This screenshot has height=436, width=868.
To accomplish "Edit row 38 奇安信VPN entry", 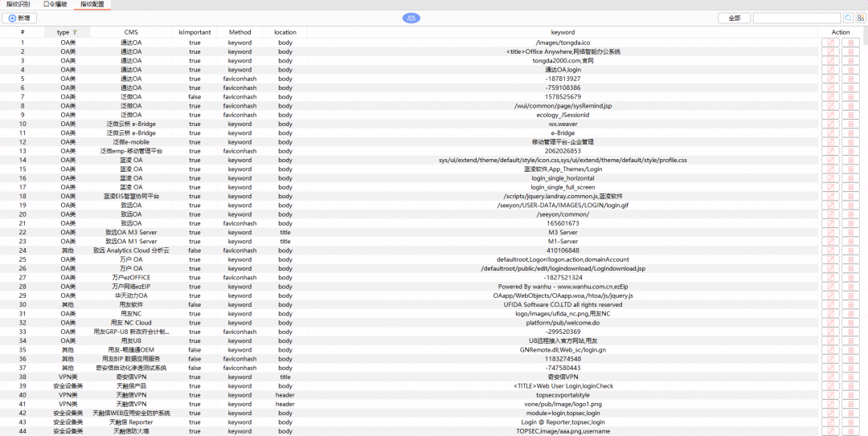I will tap(830, 377).
